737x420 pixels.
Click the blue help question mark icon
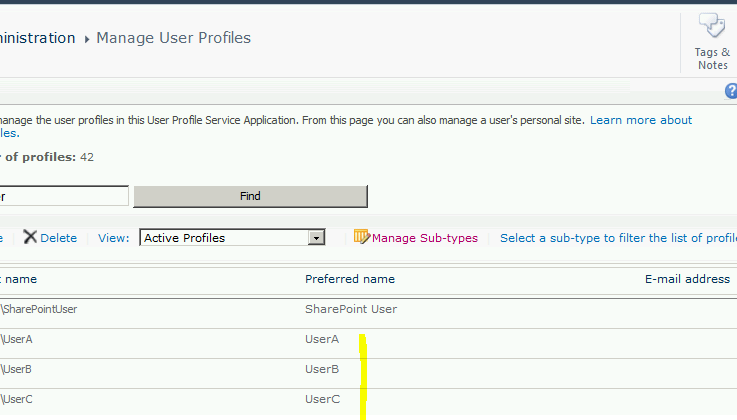coord(730,91)
